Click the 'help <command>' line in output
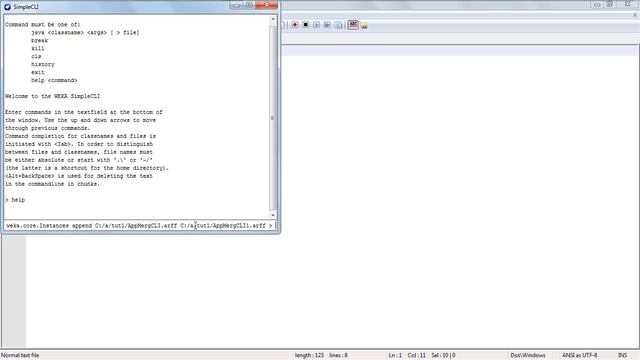Image resolution: width=640 pixels, height=360 pixels. tap(54, 80)
